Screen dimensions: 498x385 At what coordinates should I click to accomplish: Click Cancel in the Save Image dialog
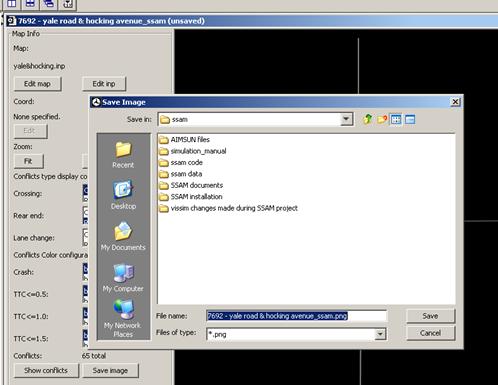[x=430, y=333]
